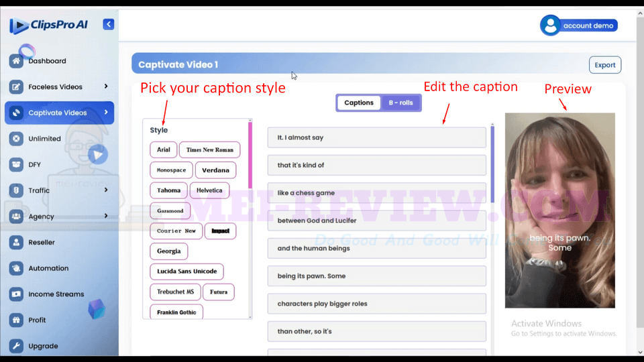The width and height of the screenshot is (644, 362).
Task: Click the ClipsPro AI logo
Action: 48,25
